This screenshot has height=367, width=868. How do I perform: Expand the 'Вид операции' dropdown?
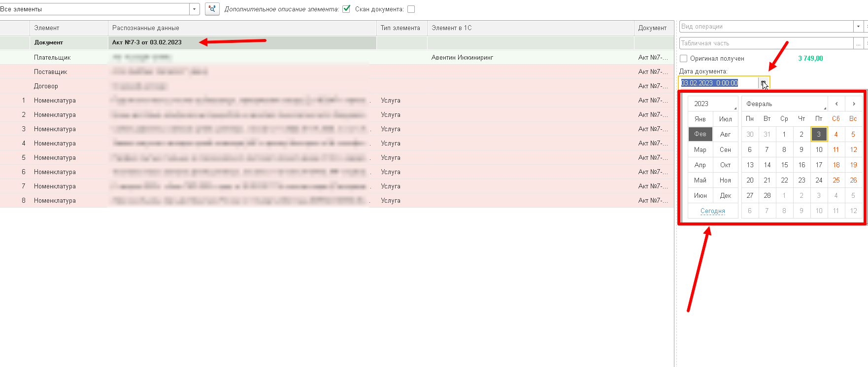858,26
